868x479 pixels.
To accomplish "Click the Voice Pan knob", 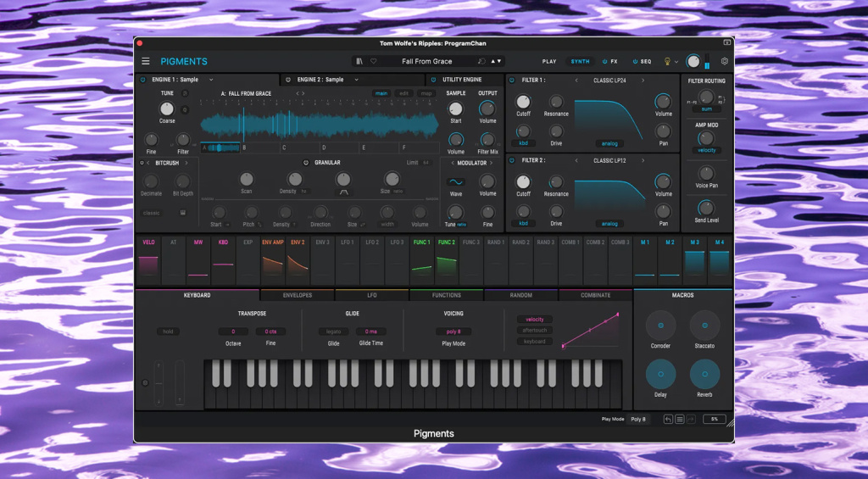I will point(706,173).
